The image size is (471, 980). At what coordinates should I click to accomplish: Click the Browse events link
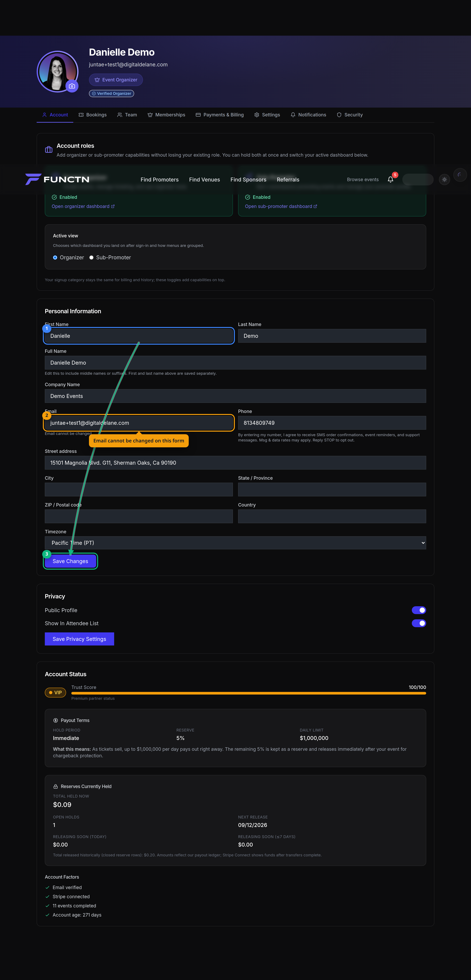(363, 180)
